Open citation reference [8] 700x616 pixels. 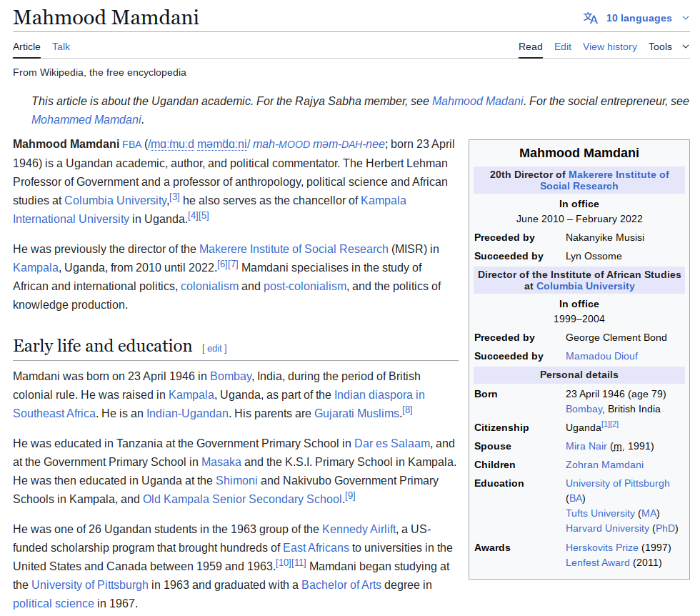coord(407,410)
